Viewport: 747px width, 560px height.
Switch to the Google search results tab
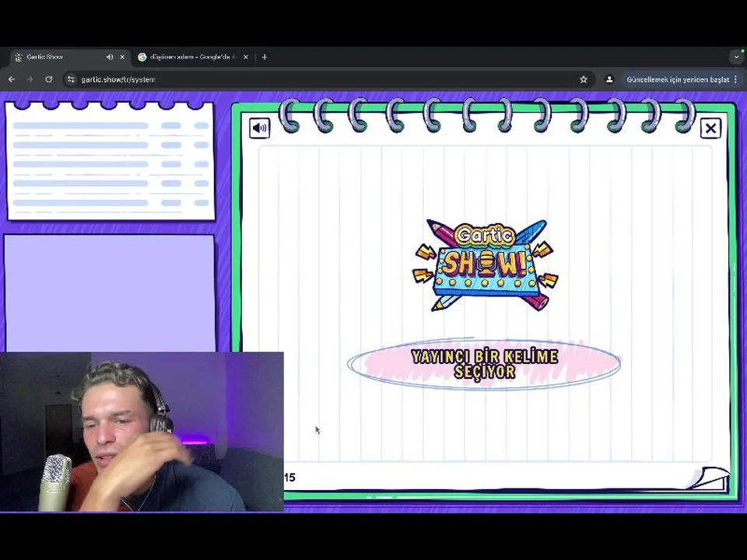coord(193,57)
